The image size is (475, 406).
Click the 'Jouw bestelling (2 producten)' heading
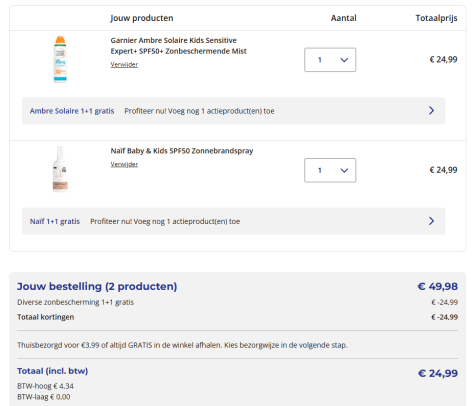point(97,286)
